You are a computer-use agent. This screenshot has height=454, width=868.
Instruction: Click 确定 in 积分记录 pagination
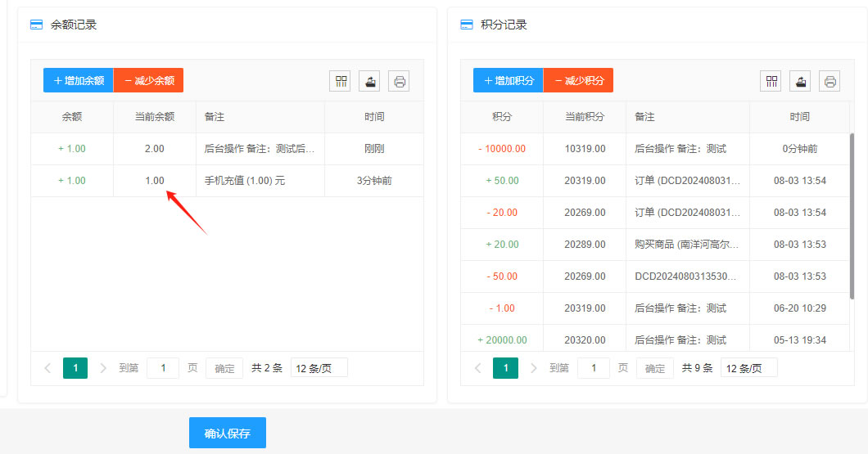655,368
